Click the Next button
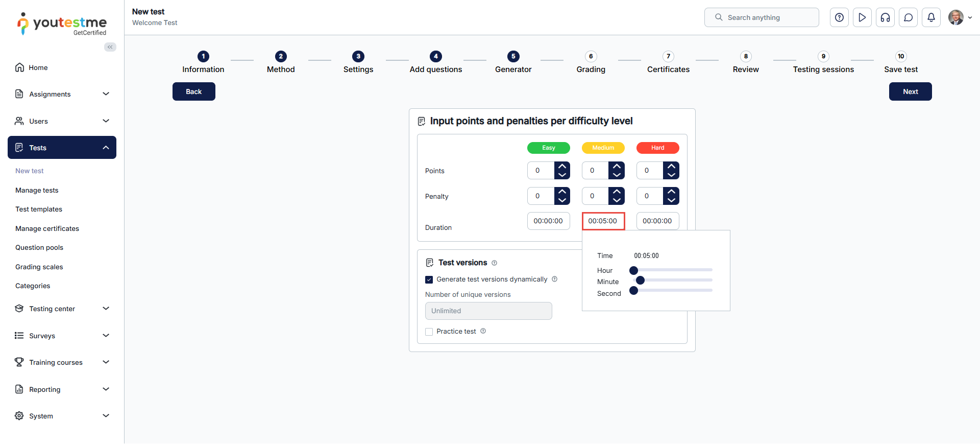980x444 pixels. tap(910, 91)
